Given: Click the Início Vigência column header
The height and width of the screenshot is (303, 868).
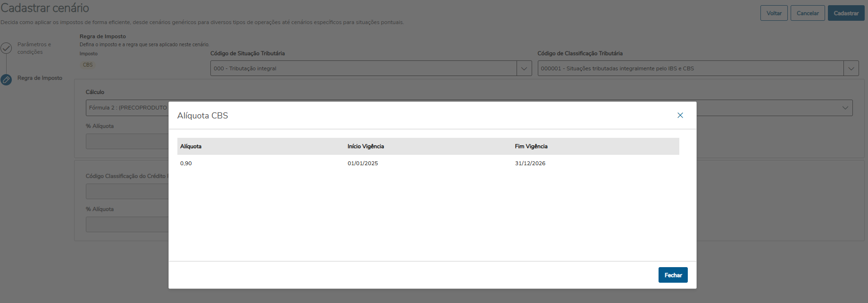Looking at the screenshot, I should (366, 146).
